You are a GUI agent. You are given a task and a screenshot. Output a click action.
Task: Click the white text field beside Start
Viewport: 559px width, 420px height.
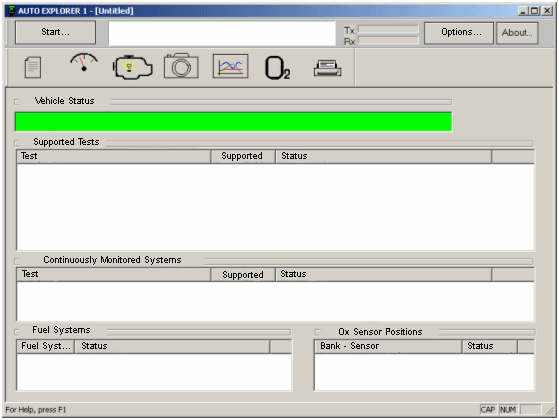click(x=222, y=33)
